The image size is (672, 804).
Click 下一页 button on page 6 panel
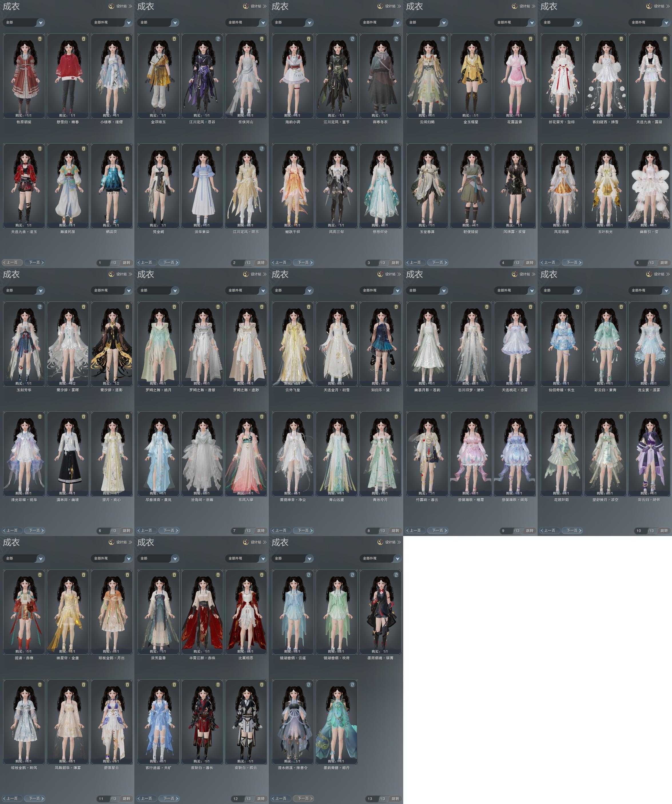(34, 531)
